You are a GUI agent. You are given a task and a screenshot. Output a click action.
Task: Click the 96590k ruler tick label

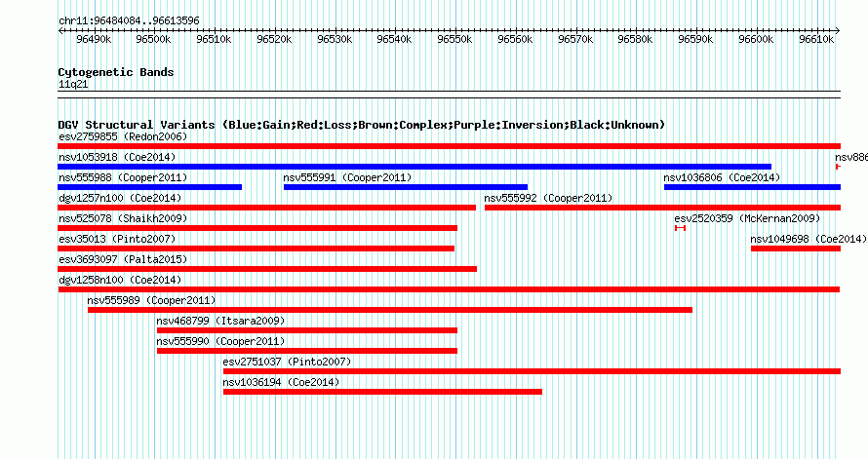[695, 39]
